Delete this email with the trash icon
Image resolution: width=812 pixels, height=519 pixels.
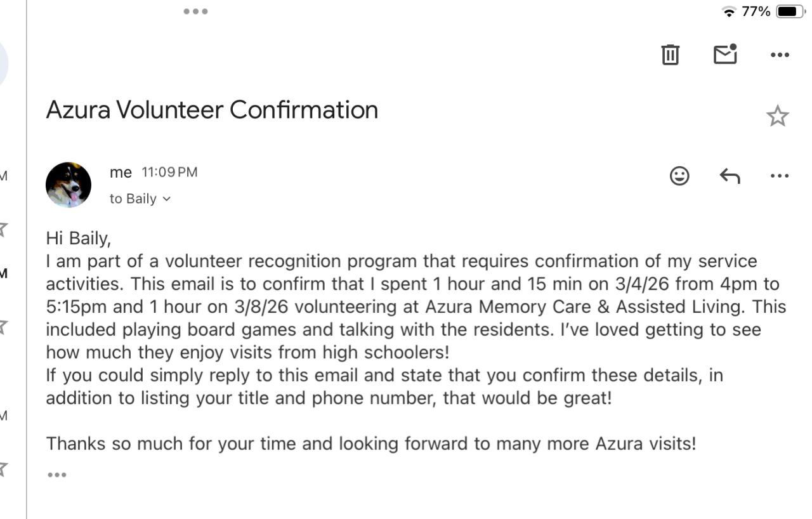[x=670, y=55]
